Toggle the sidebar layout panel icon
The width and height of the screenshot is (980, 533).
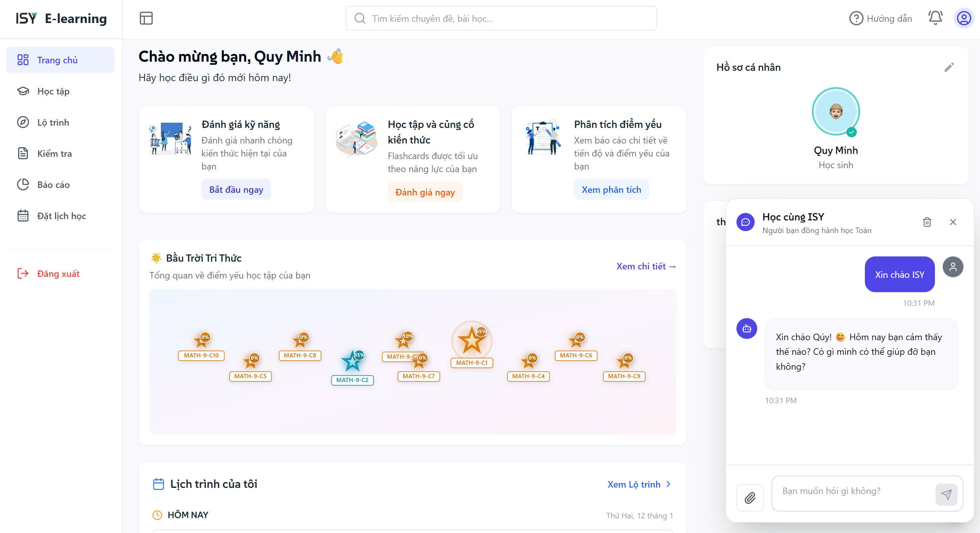pyautogui.click(x=146, y=18)
